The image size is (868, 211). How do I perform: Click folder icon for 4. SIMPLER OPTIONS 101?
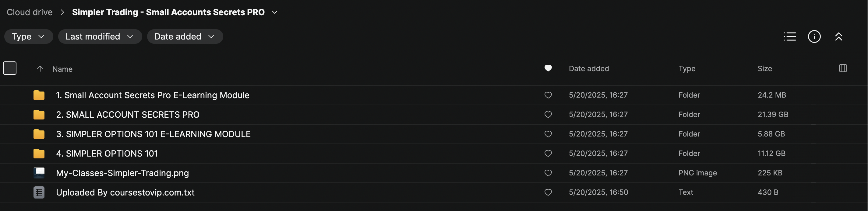tap(39, 154)
